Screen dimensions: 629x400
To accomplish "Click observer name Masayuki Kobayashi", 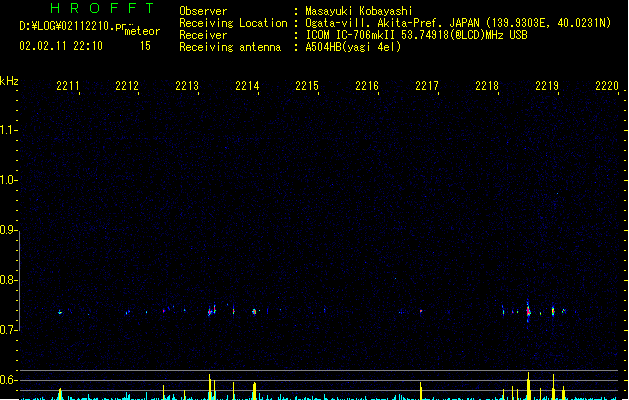I will [359, 11].
